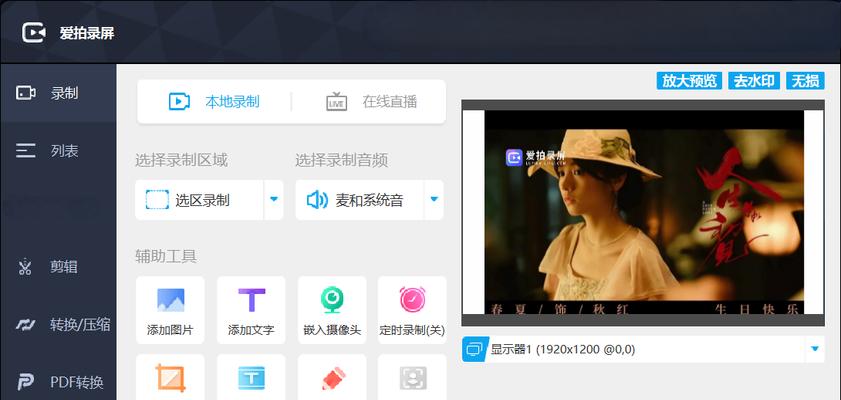Click the recording preview thumbnail
The width and height of the screenshot is (841, 400).
click(643, 212)
